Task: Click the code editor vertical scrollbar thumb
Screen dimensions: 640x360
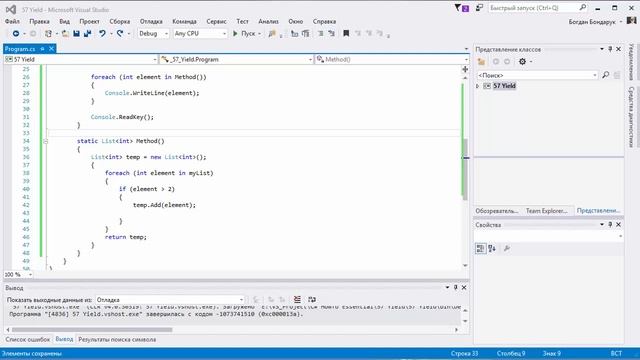Action: click(465, 169)
